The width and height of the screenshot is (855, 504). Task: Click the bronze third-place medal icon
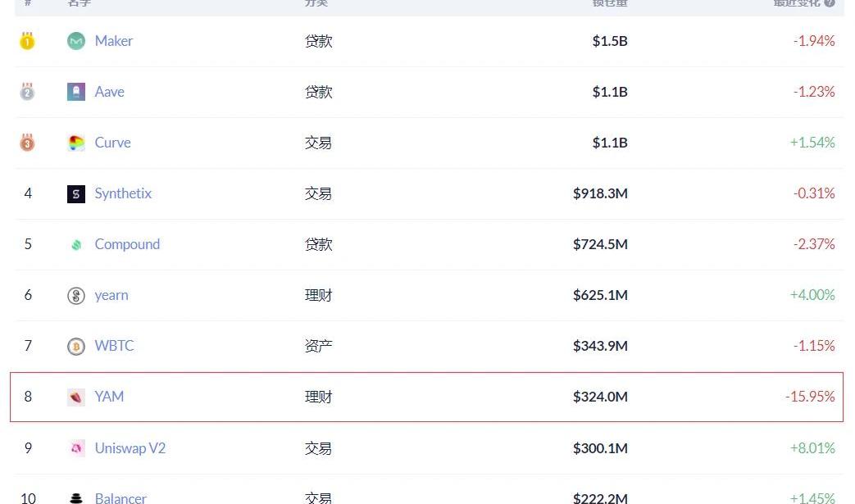27,143
